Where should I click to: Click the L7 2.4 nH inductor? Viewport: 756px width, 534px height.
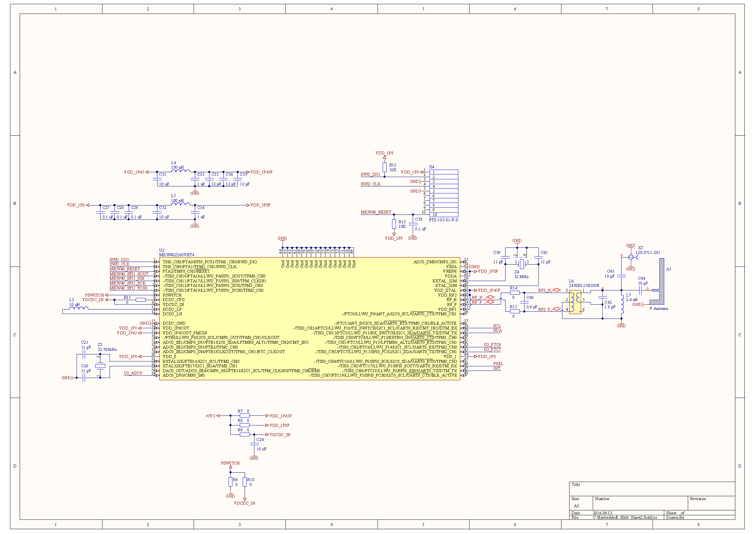(x=622, y=304)
